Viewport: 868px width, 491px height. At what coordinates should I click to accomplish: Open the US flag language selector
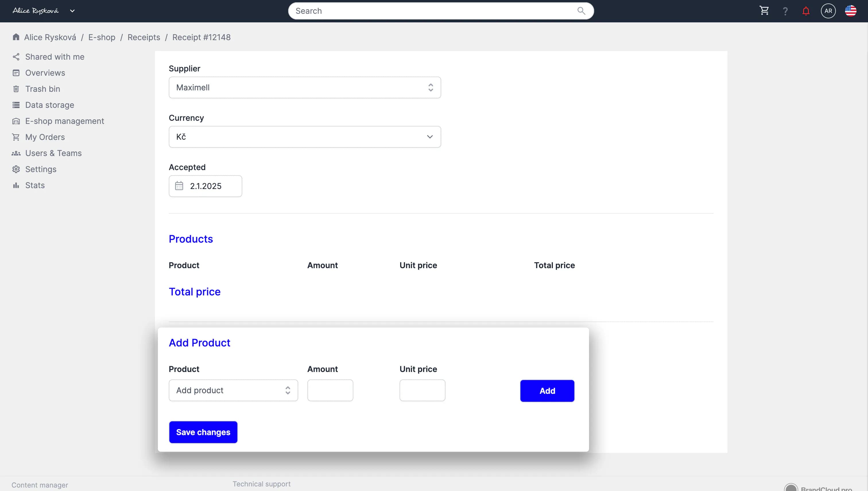[x=850, y=11]
